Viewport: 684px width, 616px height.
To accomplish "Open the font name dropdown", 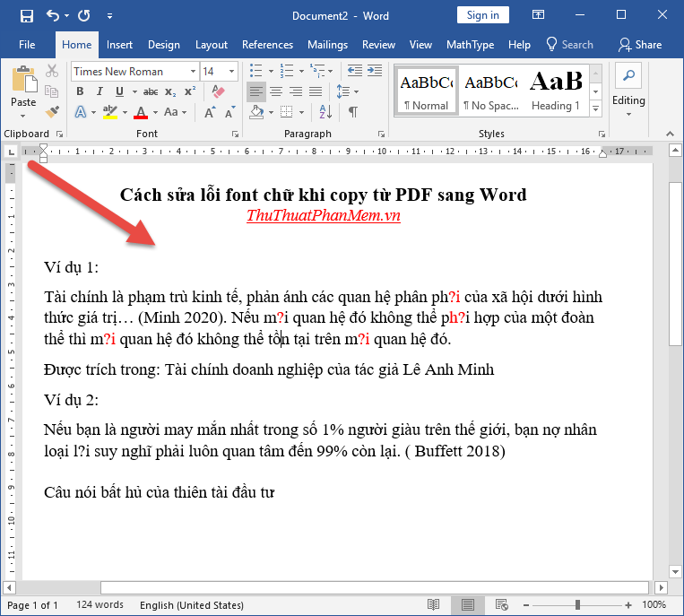I will click(x=193, y=71).
